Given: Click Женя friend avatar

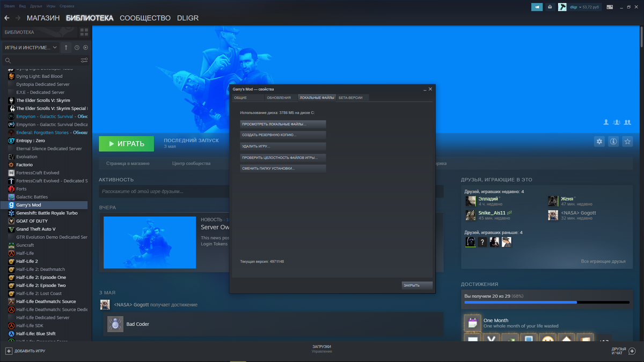Looking at the screenshot, I should (x=553, y=201).
